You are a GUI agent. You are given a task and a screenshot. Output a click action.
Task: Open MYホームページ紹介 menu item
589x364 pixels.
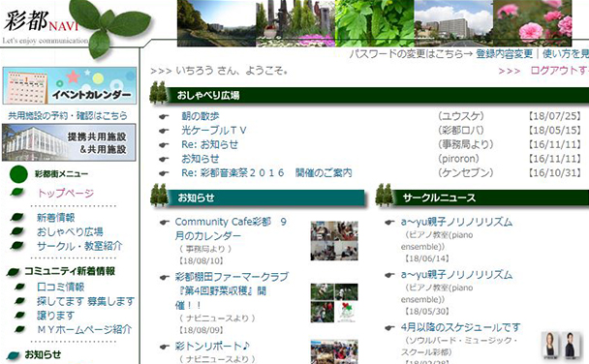pyautogui.click(x=84, y=329)
